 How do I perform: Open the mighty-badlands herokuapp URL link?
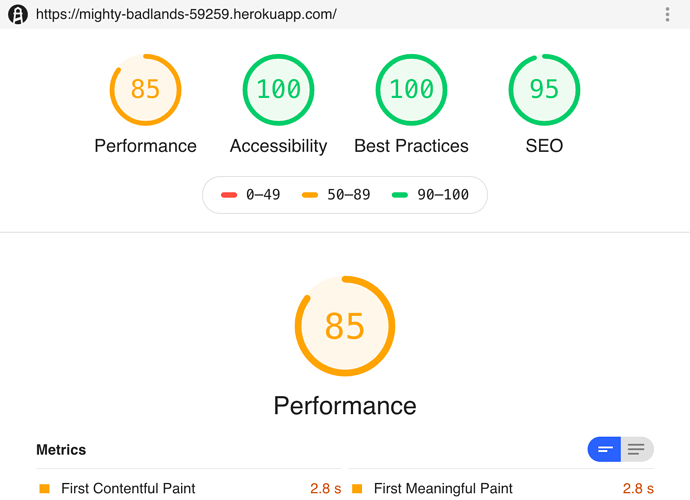[x=186, y=15]
